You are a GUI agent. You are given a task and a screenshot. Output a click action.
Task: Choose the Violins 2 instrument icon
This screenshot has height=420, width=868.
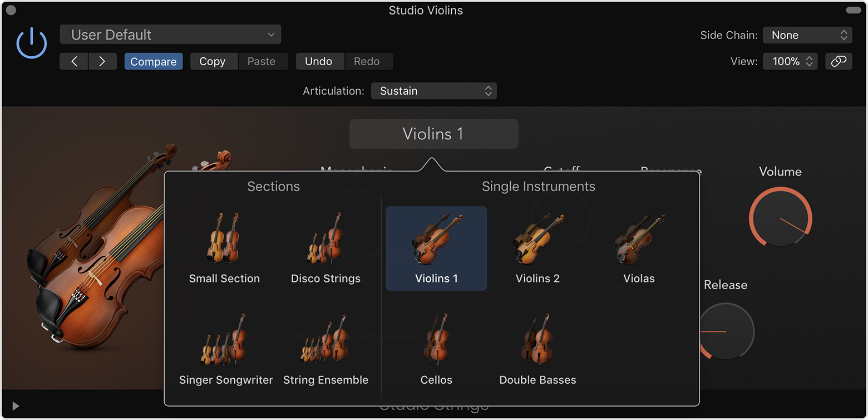click(x=537, y=238)
